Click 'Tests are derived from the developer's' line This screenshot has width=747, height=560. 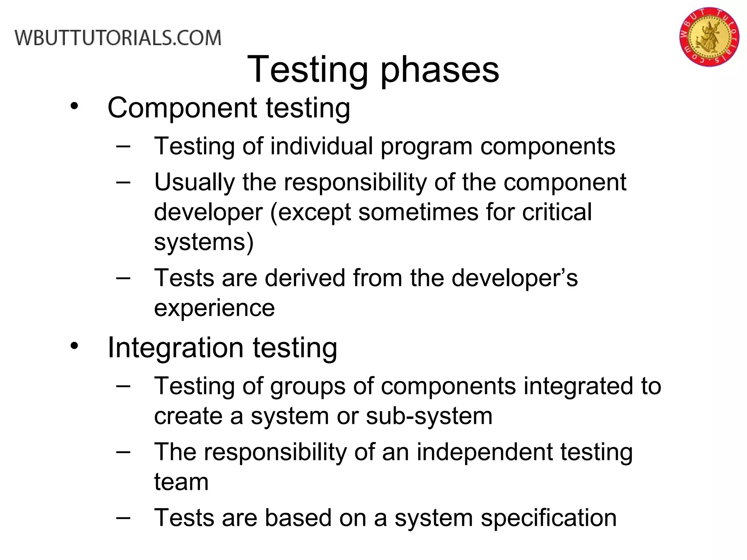[x=366, y=278]
